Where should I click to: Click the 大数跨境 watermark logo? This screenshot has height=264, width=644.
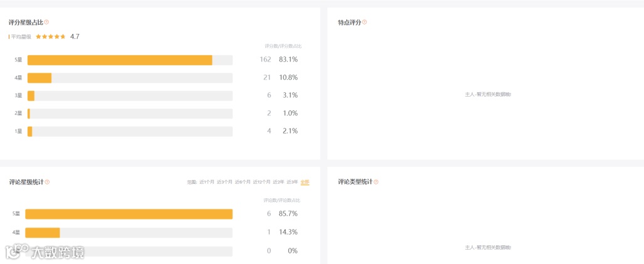(45, 252)
